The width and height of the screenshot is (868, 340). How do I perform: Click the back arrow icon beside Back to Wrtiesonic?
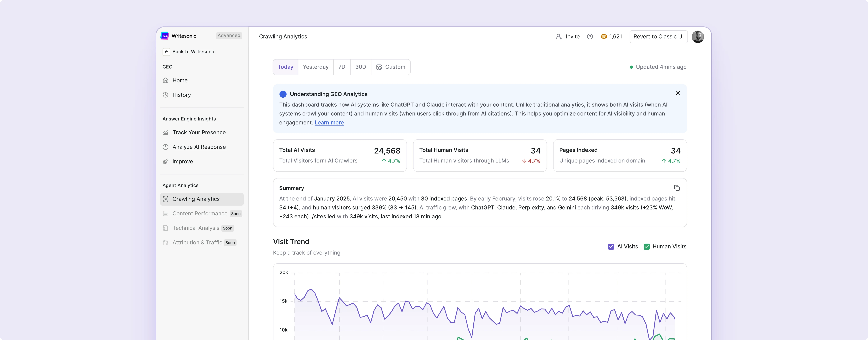[166, 52]
